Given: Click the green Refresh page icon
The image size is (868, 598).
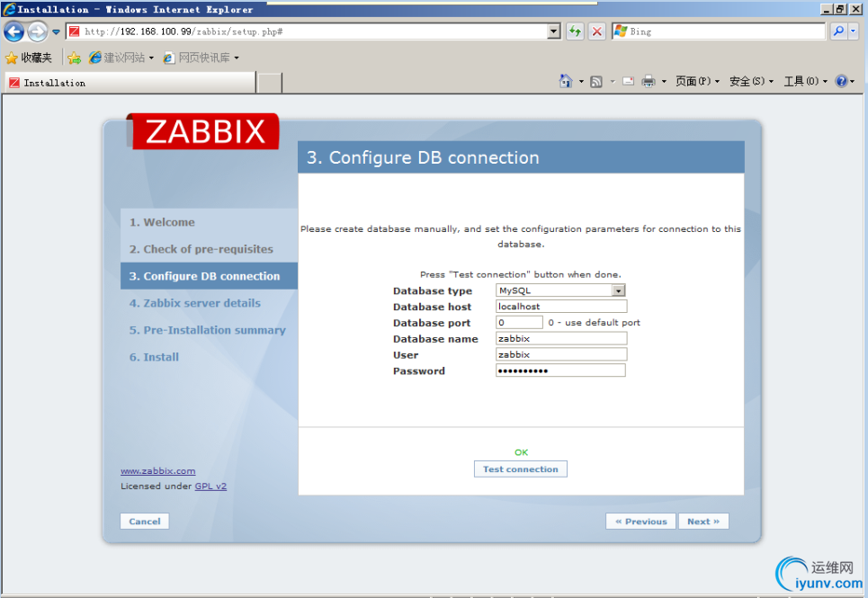Looking at the screenshot, I should pos(575,31).
